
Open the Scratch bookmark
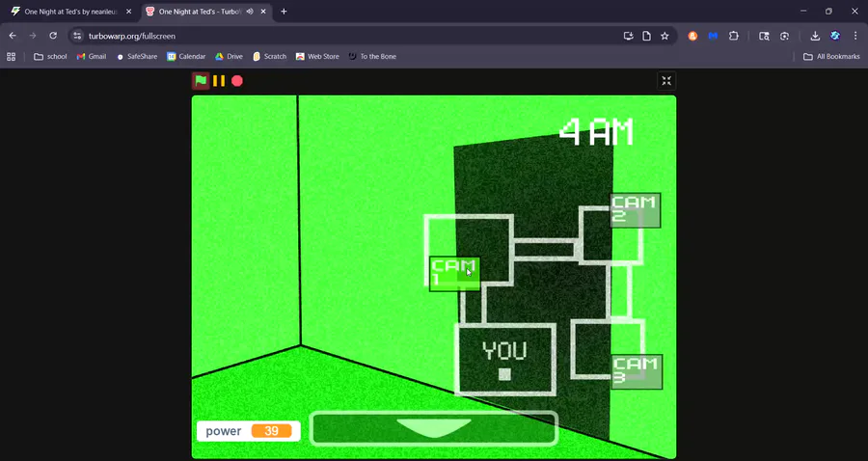[270, 57]
